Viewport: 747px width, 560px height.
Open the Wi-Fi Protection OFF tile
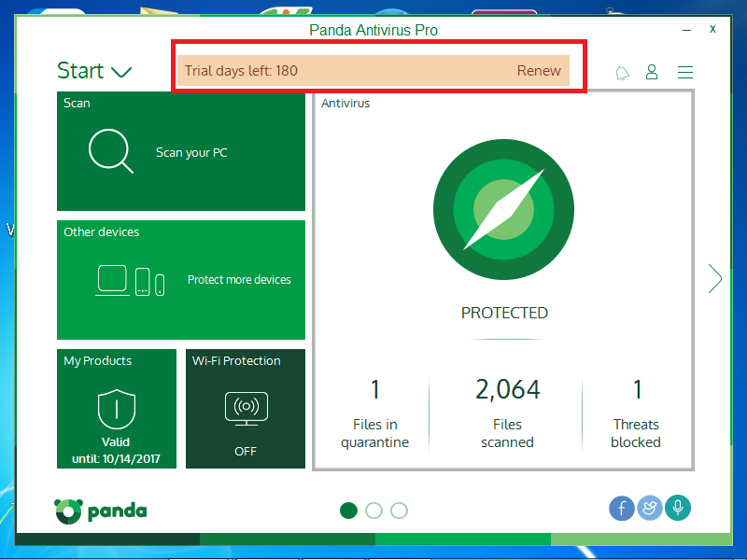246,409
